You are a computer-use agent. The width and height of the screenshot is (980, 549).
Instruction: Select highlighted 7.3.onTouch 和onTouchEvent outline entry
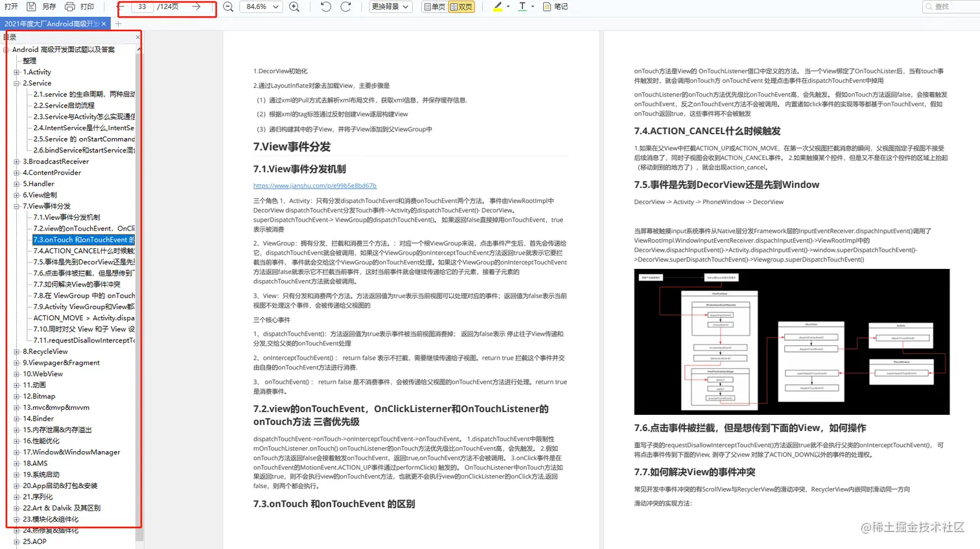tap(84, 240)
